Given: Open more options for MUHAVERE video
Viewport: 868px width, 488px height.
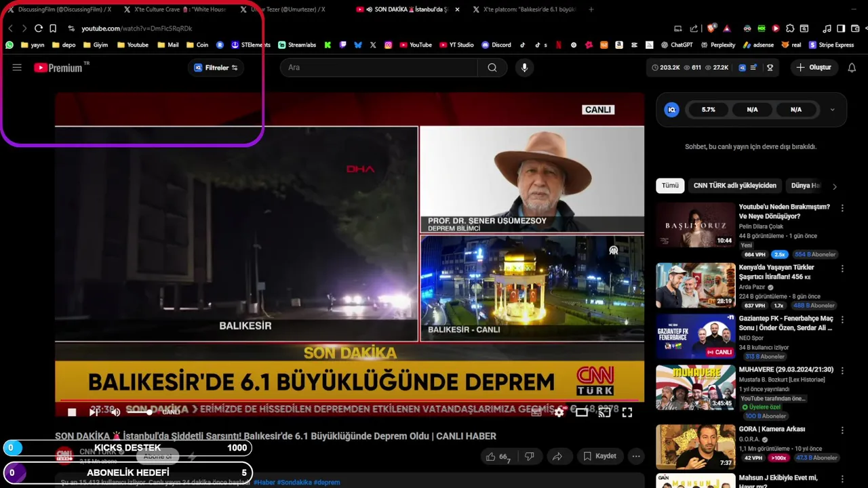Looking at the screenshot, I should pyautogui.click(x=842, y=371).
